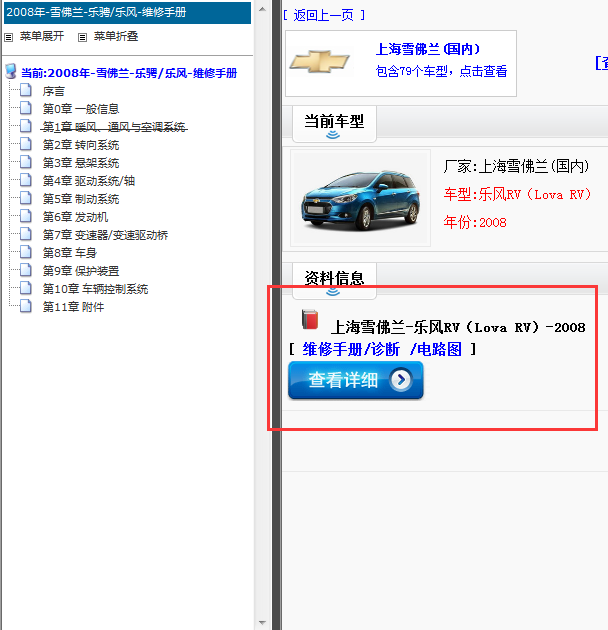This screenshot has height=630, width=608.
Task: Click the Chevrolet bowtie logo
Action: click(x=319, y=62)
